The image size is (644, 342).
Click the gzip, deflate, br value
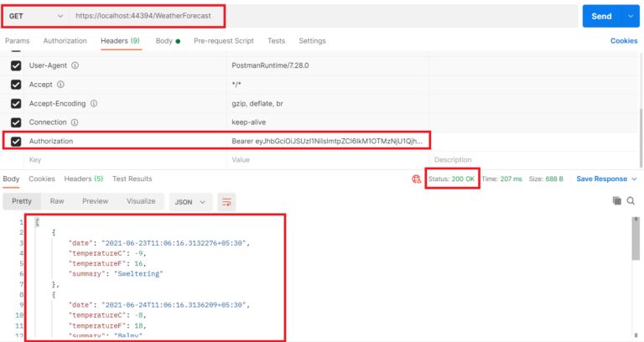pyautogui.click(x=257, y=103)
